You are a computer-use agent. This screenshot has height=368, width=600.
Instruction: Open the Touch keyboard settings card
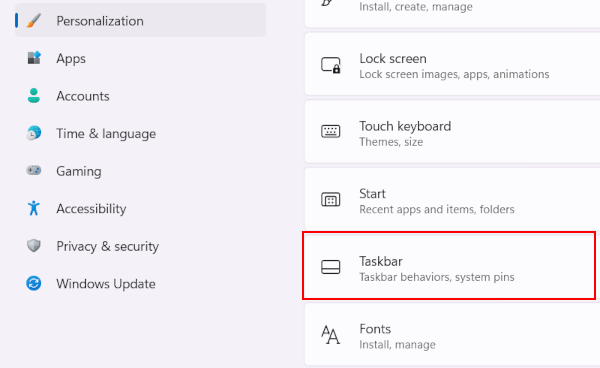point(452,132)
